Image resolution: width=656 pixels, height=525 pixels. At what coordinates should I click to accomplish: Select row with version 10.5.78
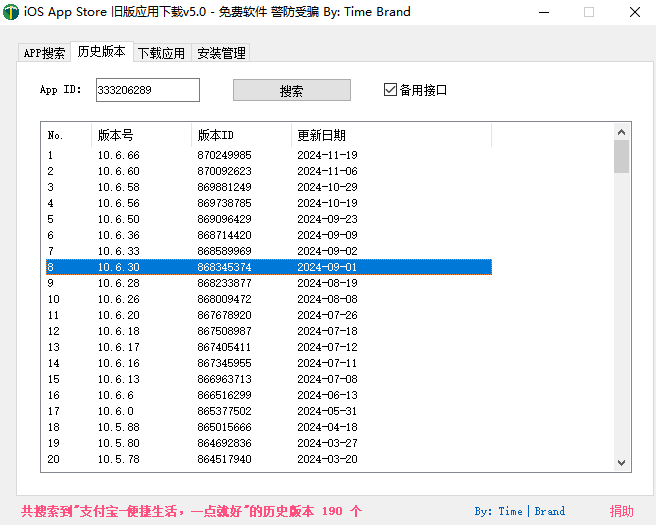point(269,459)
